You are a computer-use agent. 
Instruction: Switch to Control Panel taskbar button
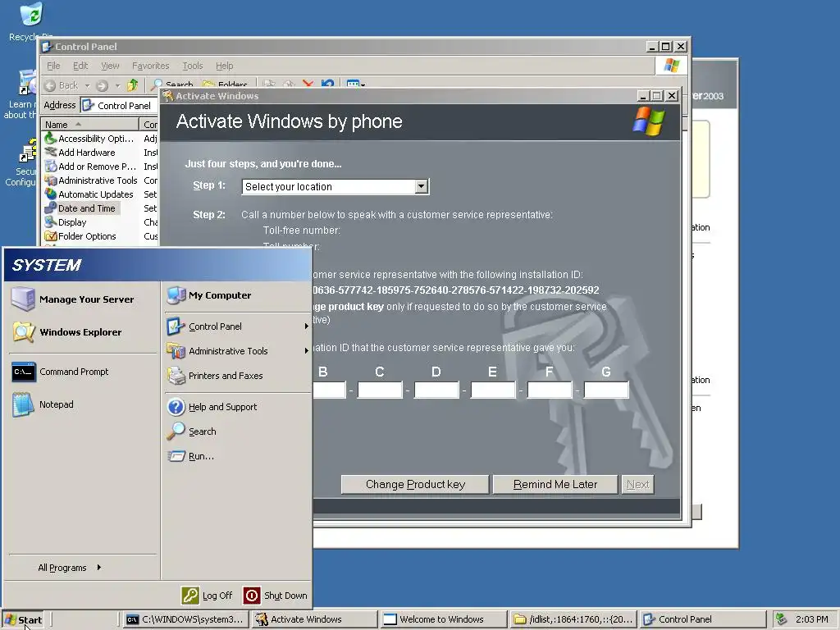[x=703, y=619]
